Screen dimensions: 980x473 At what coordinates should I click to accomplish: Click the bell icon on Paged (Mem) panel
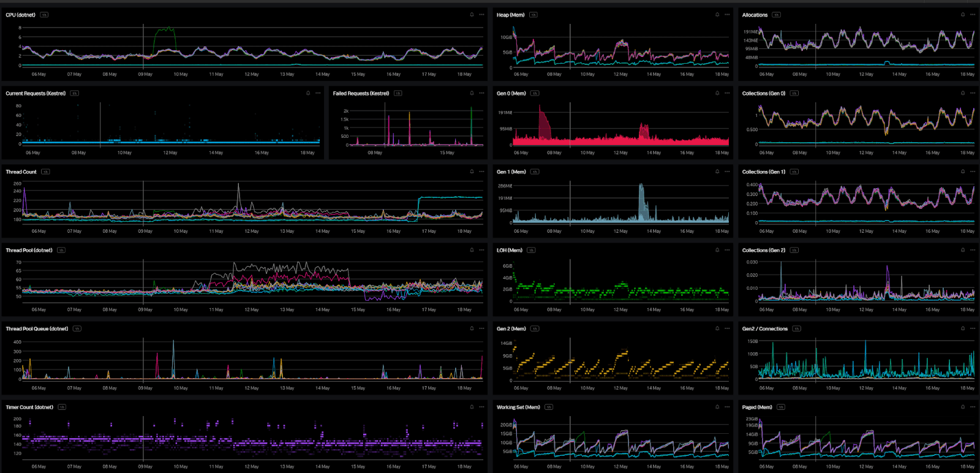click(963, 407)
